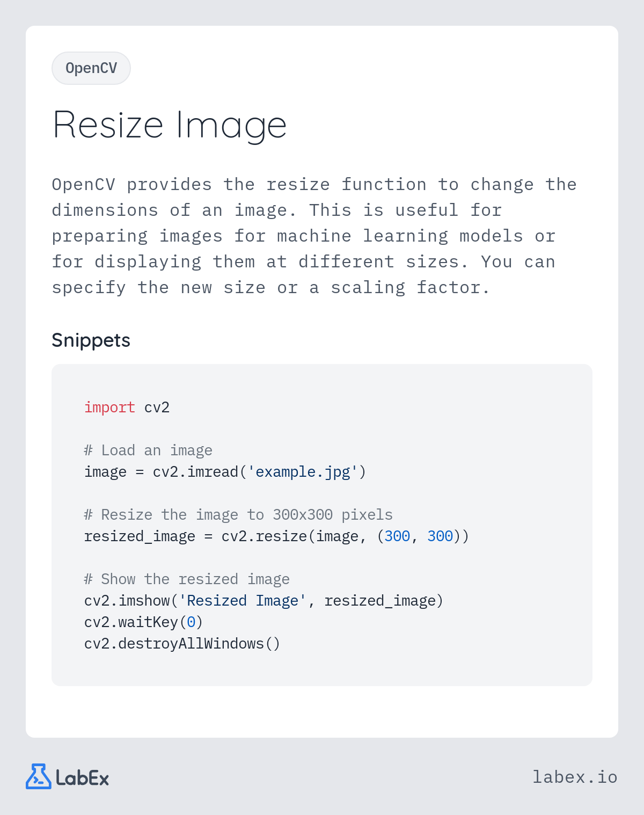Click the 'Resized Image' string literal
This screenshot has height=815, width=644.
[x=243, y=601]
